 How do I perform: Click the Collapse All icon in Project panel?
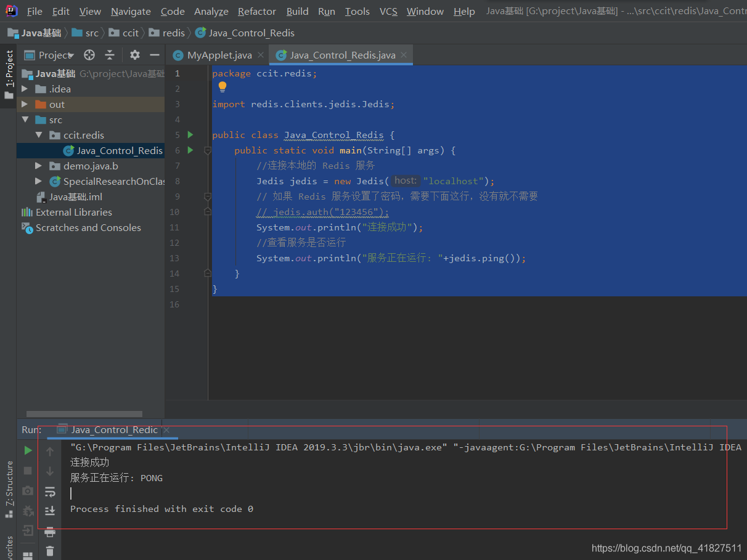109,55
